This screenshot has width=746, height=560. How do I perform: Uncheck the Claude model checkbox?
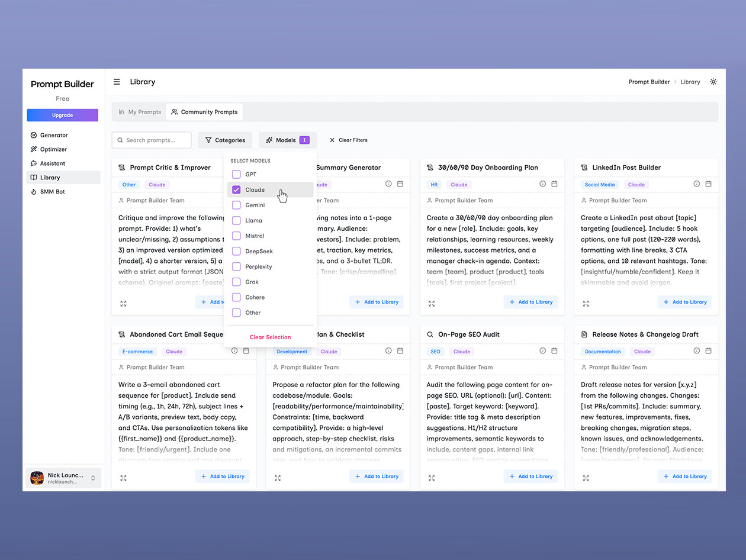coord(236,189)
